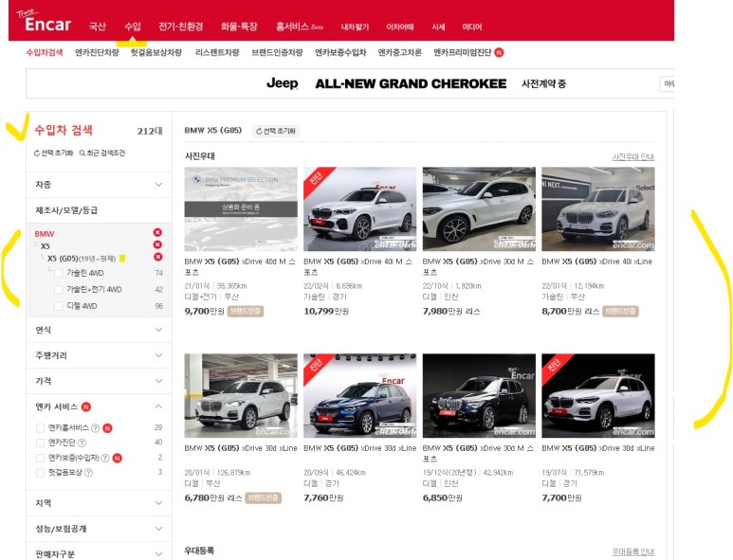Open the 국산 top menu

98,27
